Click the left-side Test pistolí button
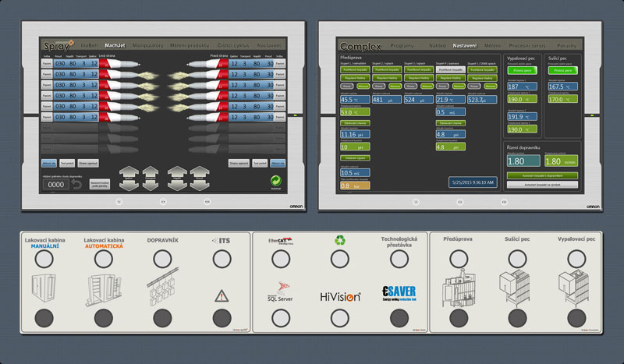Screen dimensions: 624x364 click(x=68, y=163)
